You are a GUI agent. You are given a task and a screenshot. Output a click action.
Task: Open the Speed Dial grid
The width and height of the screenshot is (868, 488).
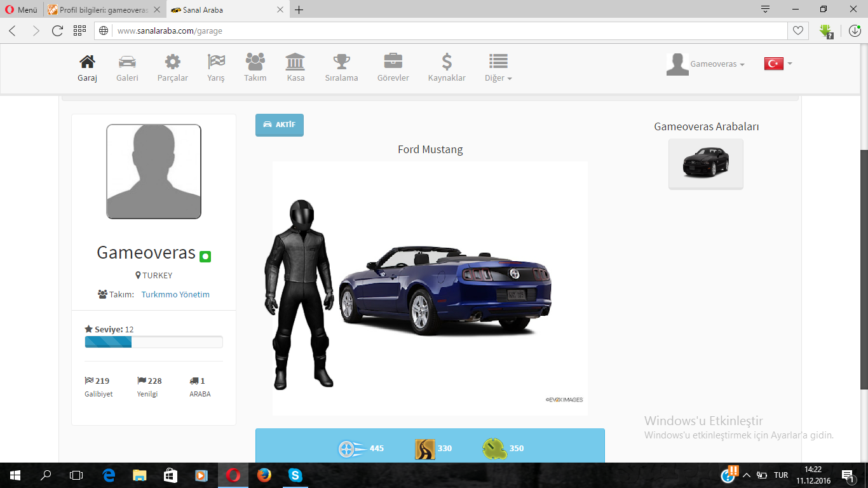pos(79,30)
